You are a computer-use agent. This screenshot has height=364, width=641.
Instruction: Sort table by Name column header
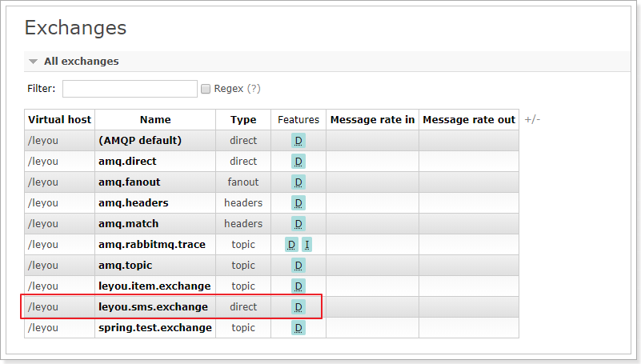point(155,120)
